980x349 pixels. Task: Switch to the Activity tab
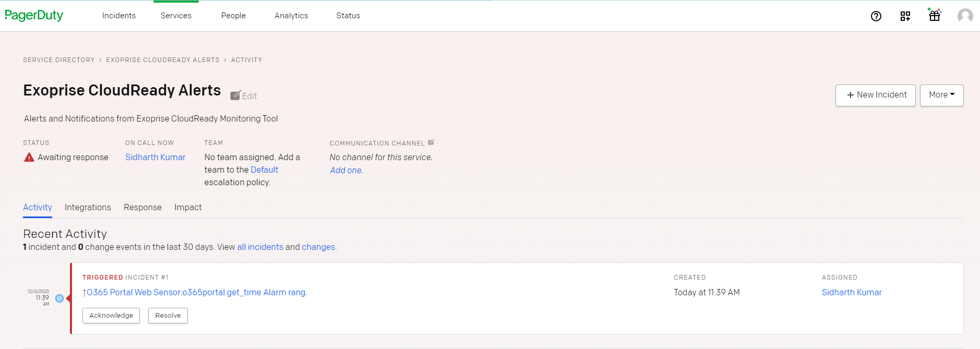point(38,207)
